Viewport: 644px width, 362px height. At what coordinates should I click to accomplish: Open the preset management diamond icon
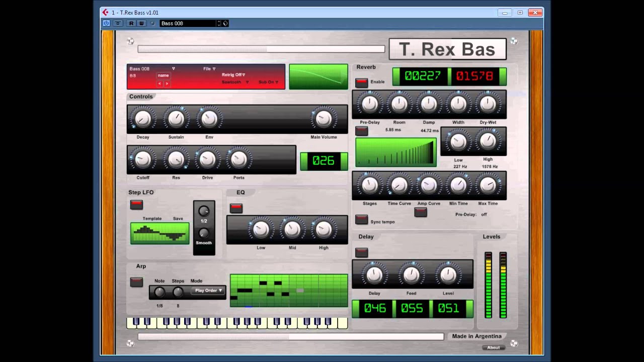[225, 23]
